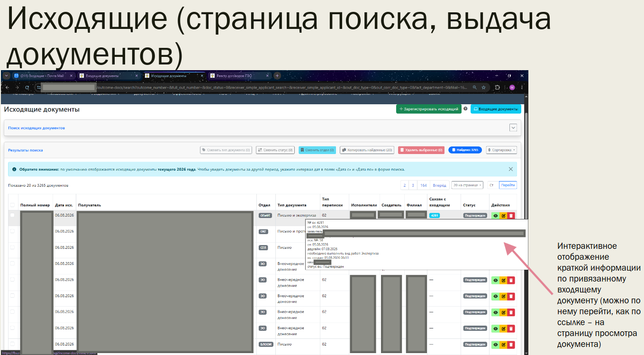Viewport: 644px width, 355px height.
Task: Go back in browser history
Action: 7,87
